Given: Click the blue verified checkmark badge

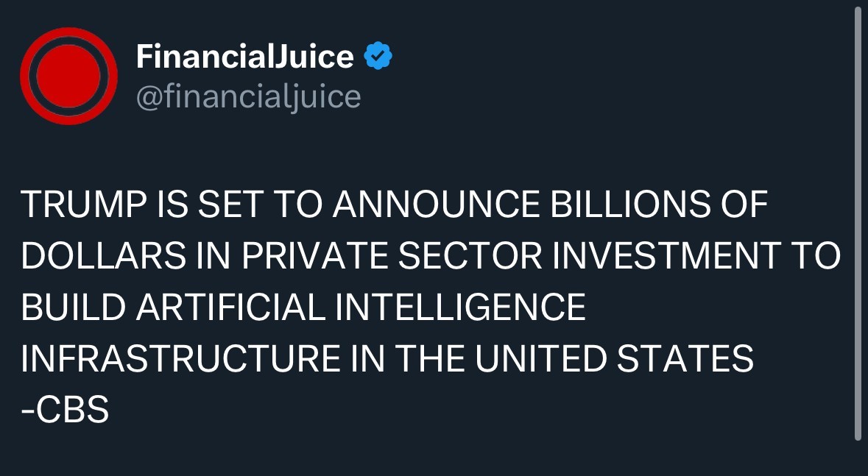Looking at the screenshot, I should click(378, 57).
